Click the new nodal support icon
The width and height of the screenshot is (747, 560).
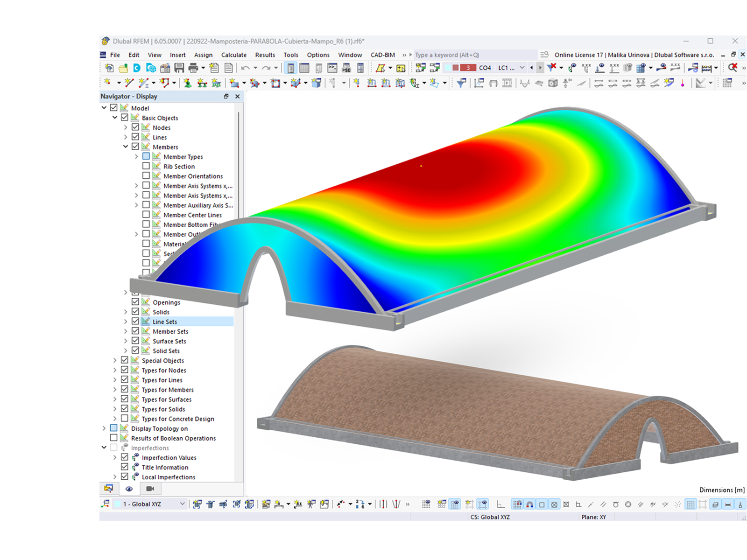[187, 83]
